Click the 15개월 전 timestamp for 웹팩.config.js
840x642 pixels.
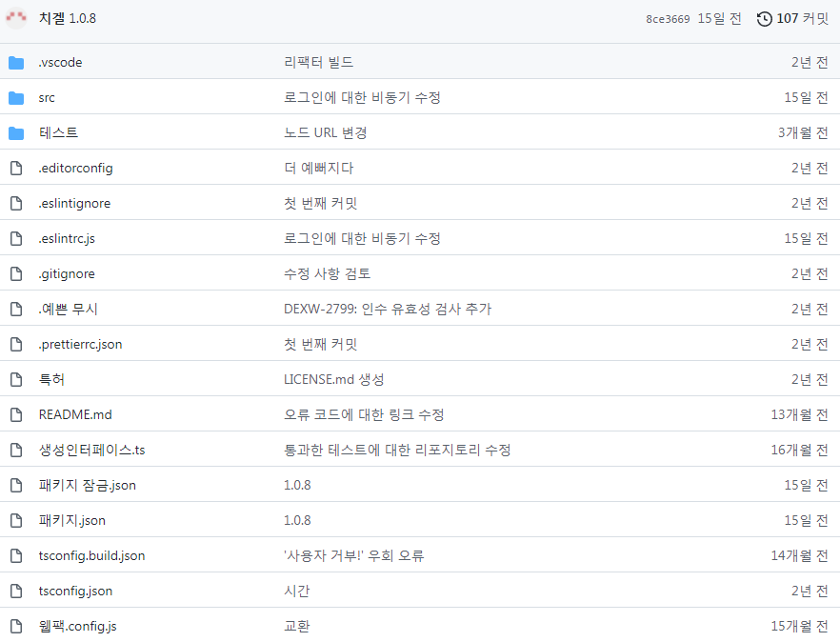click(799, 627)
